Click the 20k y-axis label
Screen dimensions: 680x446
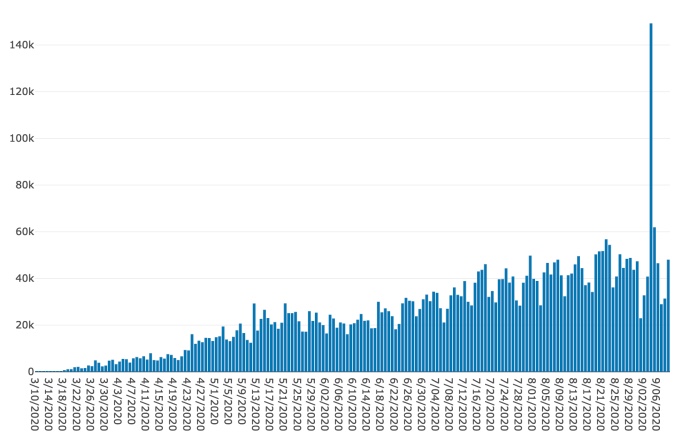[24, 325]
